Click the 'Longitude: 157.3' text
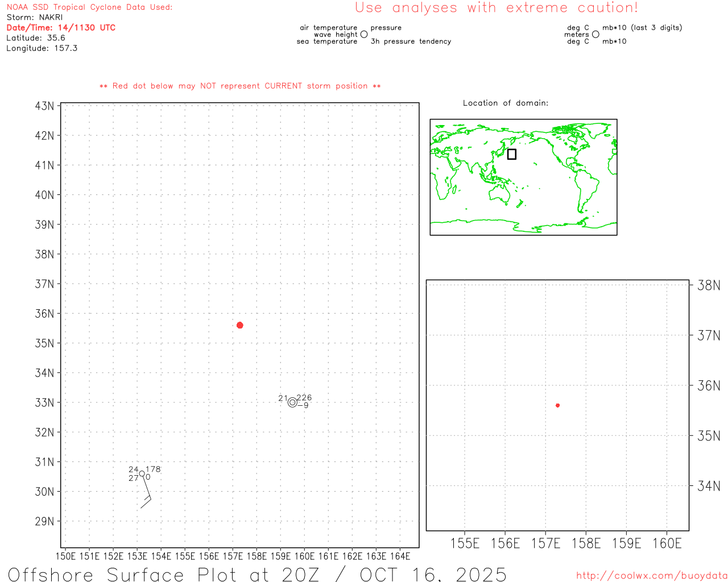This screenshot has width=728, height=582. click(42, 48)
